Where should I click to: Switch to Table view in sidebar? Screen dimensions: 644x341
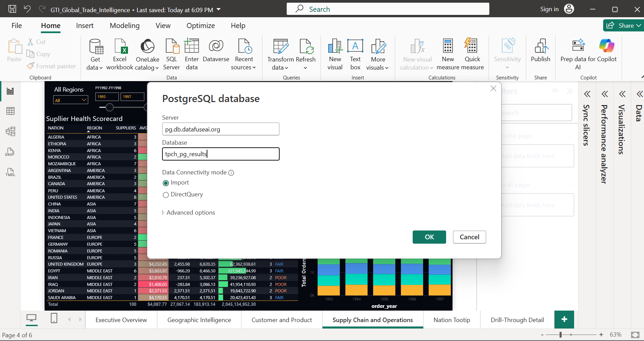(x=10, y=111)
